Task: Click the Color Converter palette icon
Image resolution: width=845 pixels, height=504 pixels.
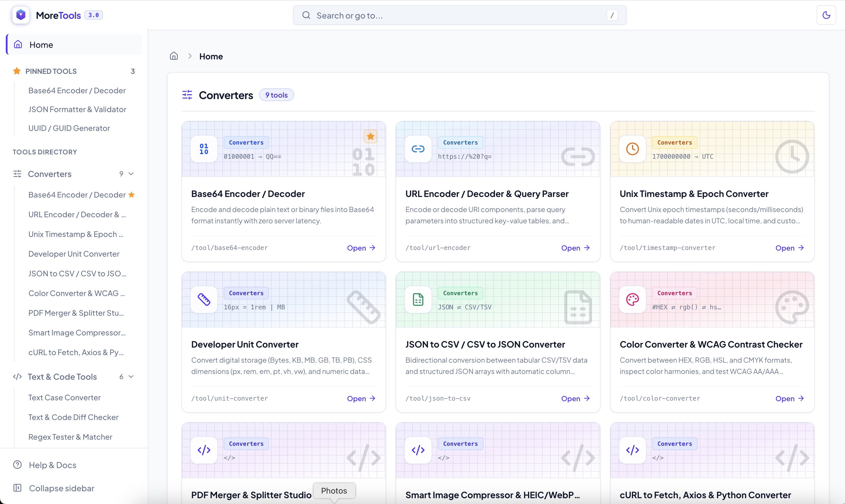Action: point(632,299)
